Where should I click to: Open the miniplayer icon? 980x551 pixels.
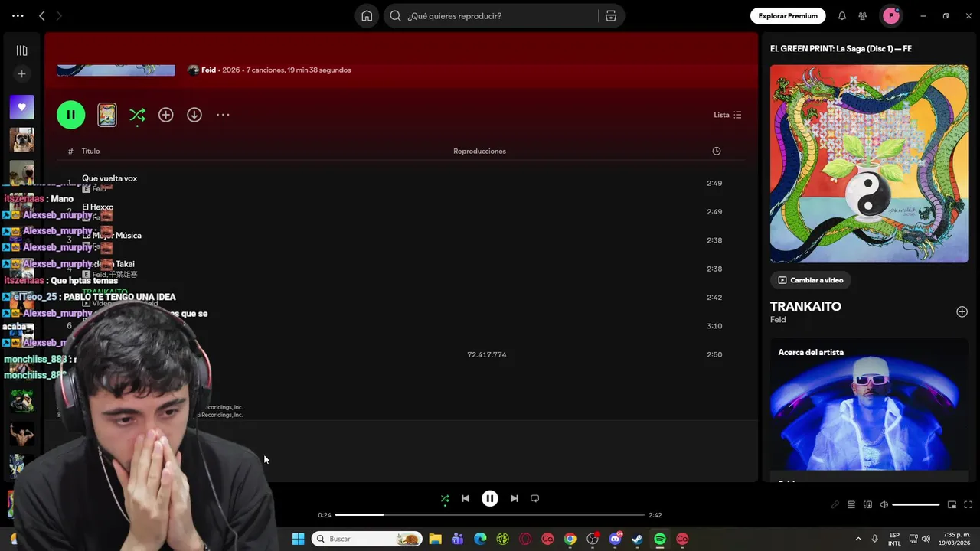click(x=952, y=505)
